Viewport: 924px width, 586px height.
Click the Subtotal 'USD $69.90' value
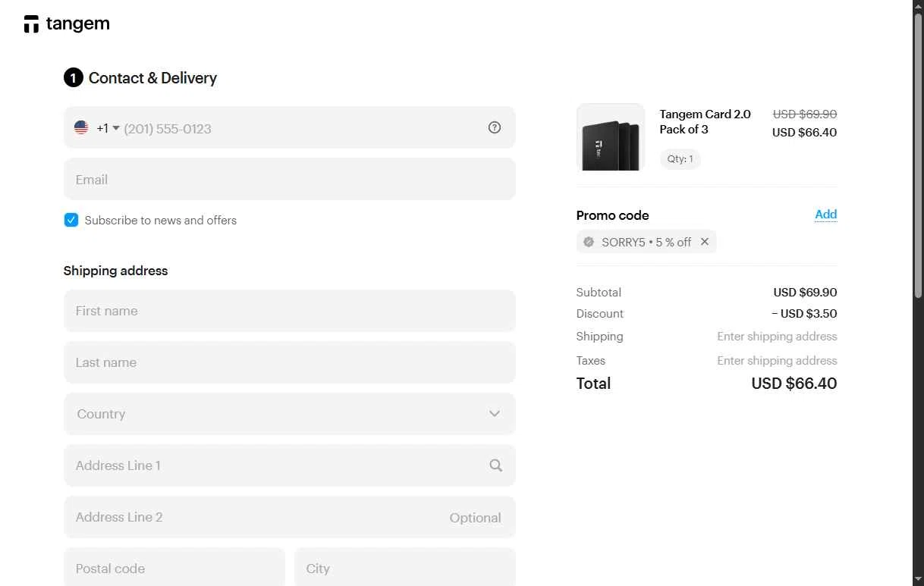805,293
